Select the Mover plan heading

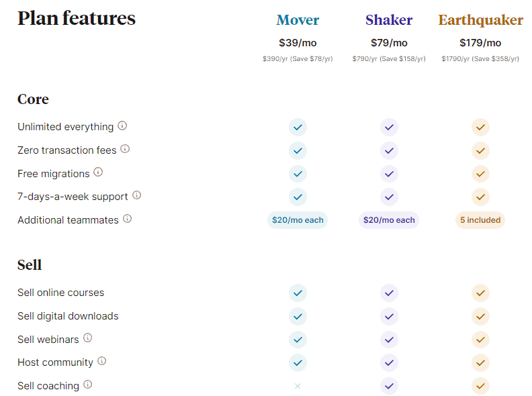(298, 20)
